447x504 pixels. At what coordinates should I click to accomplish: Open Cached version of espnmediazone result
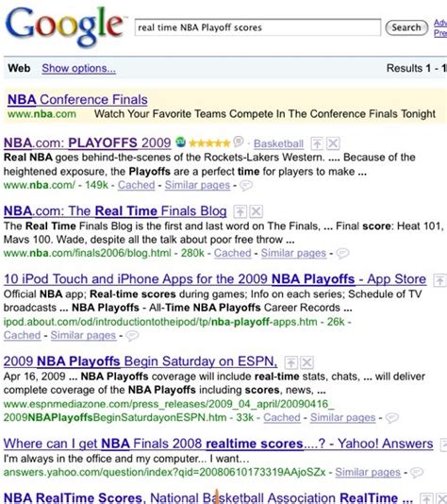282,417
